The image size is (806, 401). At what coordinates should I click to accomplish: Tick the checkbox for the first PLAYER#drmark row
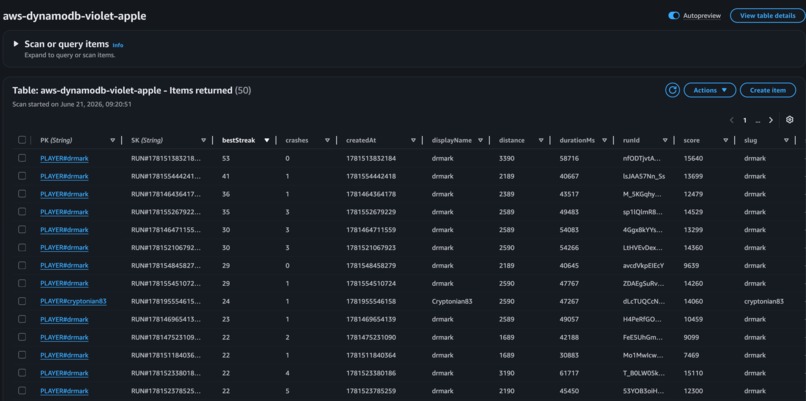tap(22, 158)
